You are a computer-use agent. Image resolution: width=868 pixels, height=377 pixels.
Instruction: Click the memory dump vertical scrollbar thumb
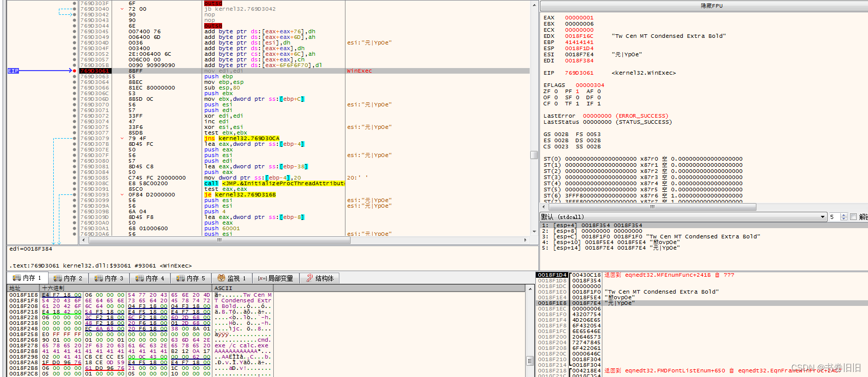point(530,361)
